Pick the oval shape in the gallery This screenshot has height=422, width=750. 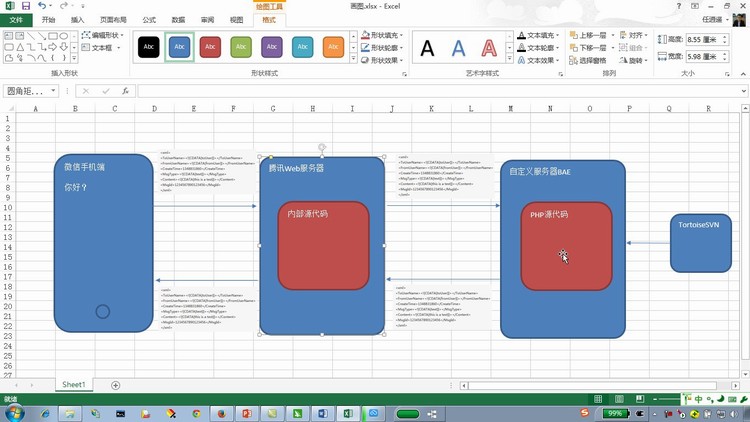coord(64,36)
